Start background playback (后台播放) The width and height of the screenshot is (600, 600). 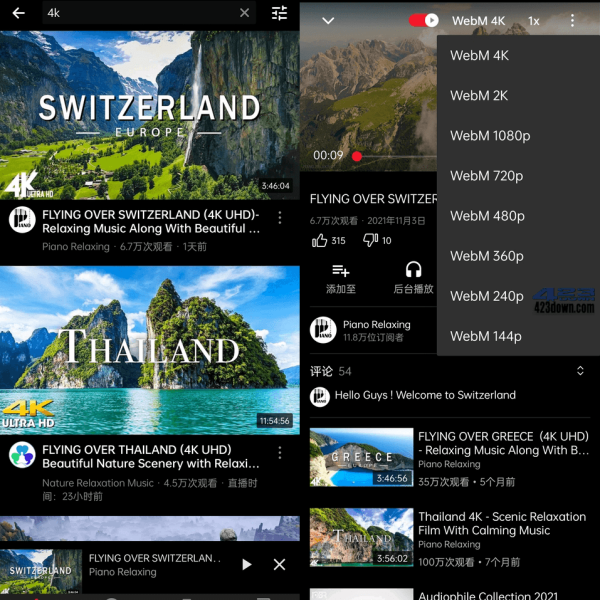(x=413, y=278)
